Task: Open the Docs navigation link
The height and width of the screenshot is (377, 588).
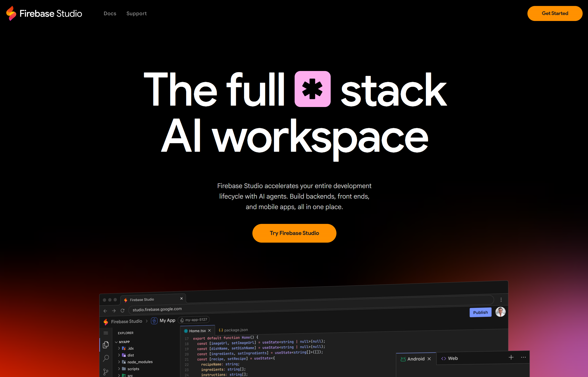Action: click(110, 13)
